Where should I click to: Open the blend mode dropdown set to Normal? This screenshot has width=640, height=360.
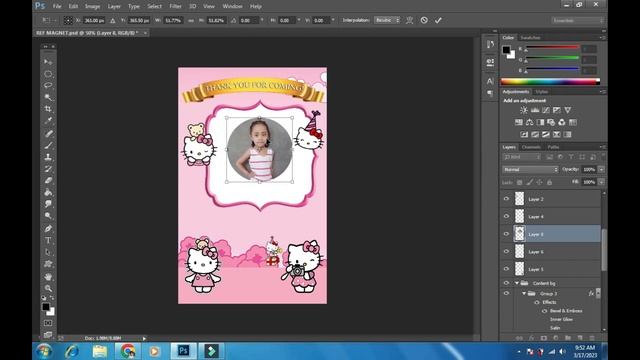(x=530, y=169)
